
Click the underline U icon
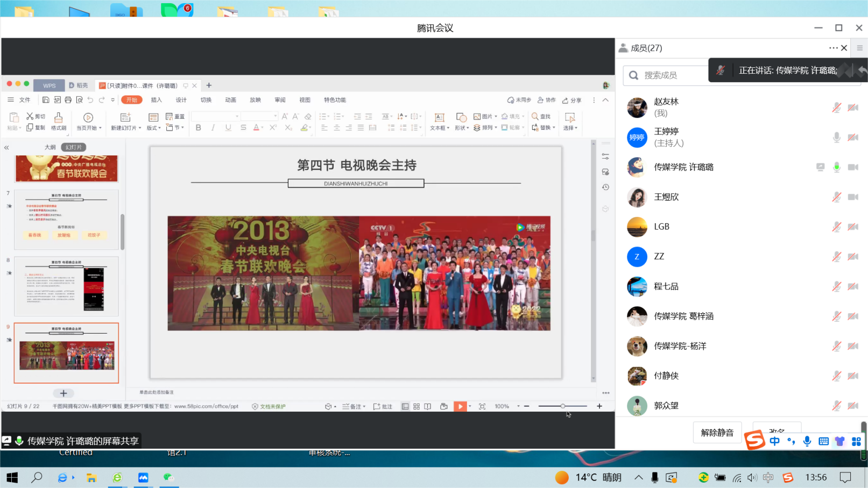[x=228, y=128]
